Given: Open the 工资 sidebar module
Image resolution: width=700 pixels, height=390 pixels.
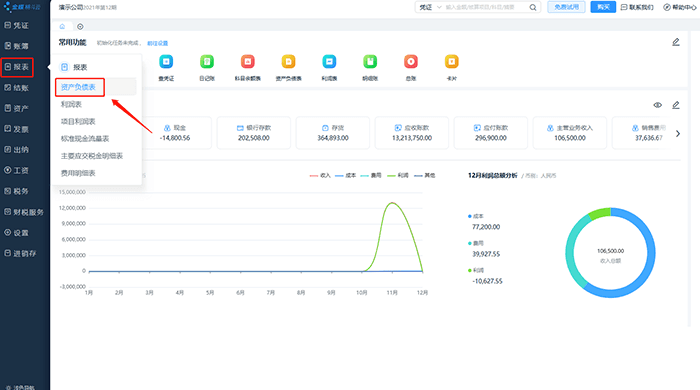Looking at the screenshot, I should coord(17,170).
